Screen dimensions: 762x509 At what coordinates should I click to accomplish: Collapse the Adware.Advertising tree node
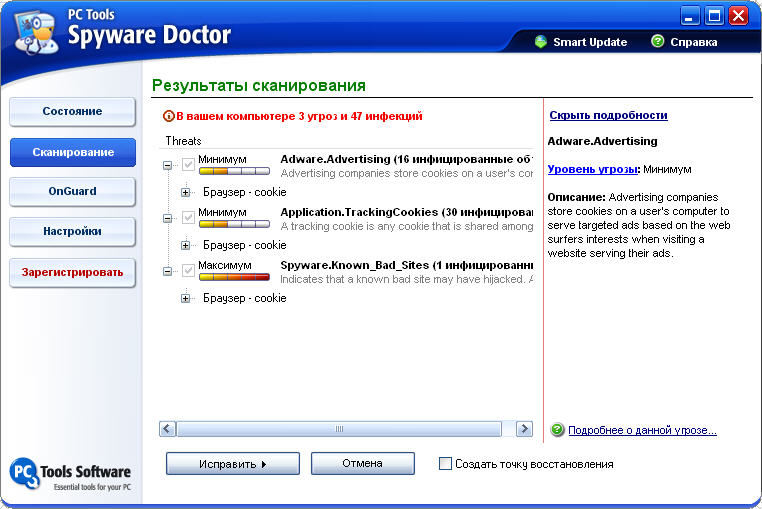(x=167, y=165)
